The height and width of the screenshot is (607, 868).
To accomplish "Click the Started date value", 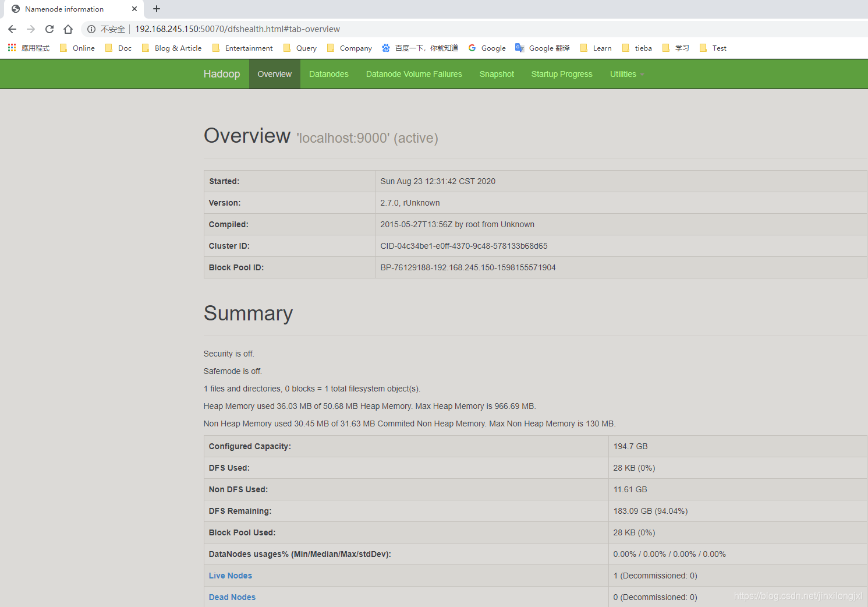I will (438, 181).
